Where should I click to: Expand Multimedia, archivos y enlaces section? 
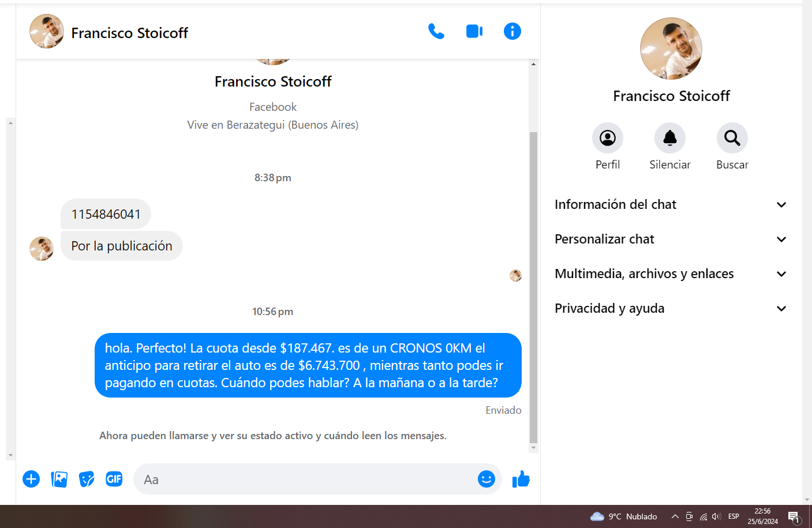tap(671, 274)
